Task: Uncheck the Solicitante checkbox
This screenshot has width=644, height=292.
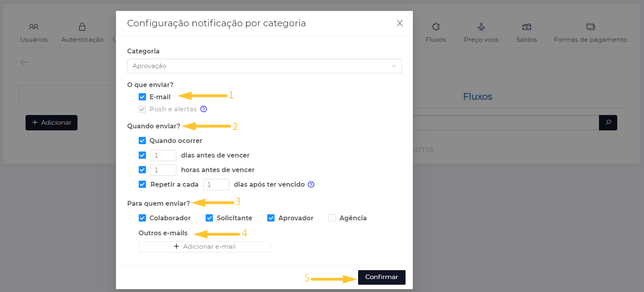Action: [209, 218]
